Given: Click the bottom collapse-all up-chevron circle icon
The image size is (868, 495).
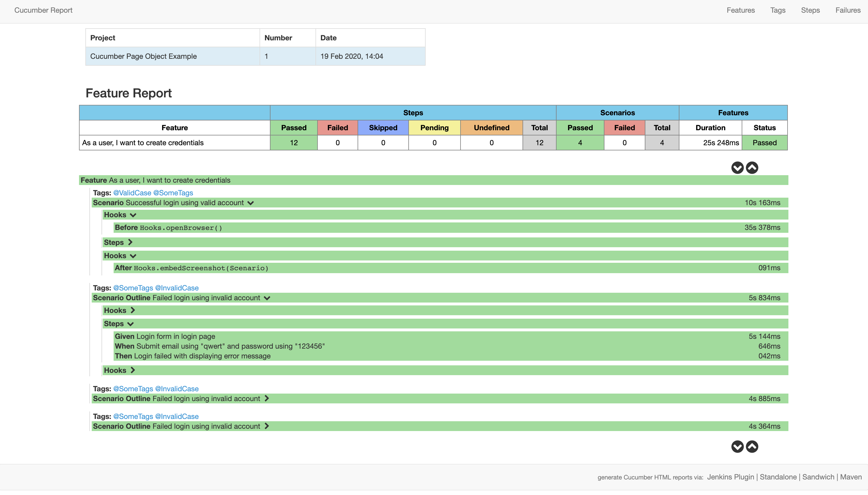Looking at the screenshot, I should [752, 446].
